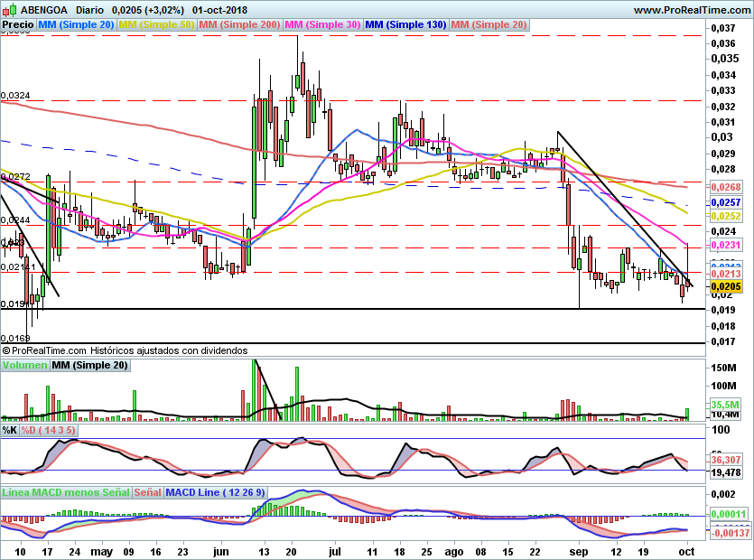Click the www.ProRealTime.com link
754x560 pixels.
click(692, 10)
